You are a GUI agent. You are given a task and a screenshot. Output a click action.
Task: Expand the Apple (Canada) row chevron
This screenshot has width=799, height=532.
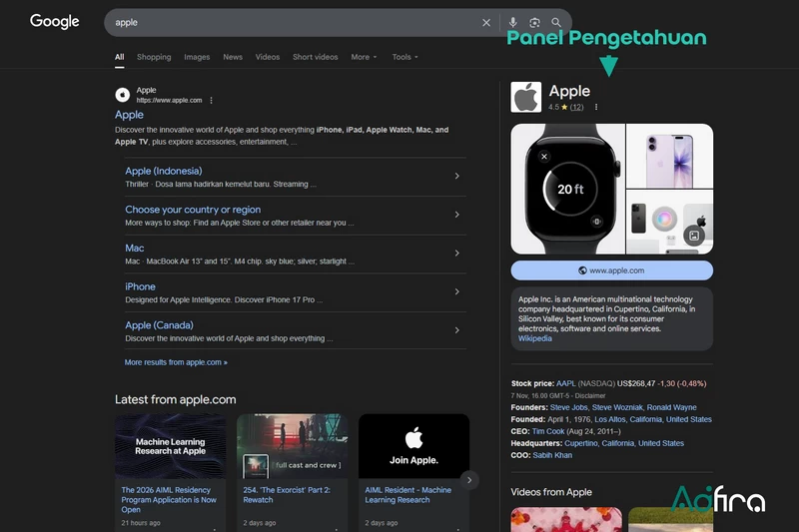point(457,330)
